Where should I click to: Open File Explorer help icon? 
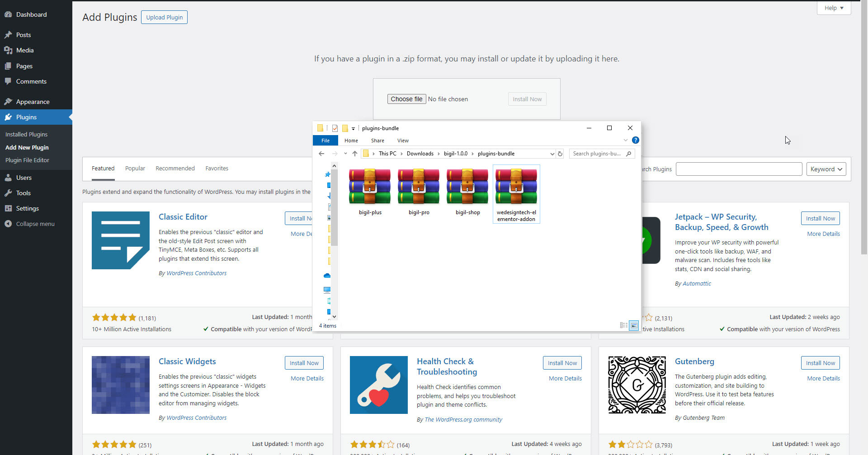click(635, 140)
